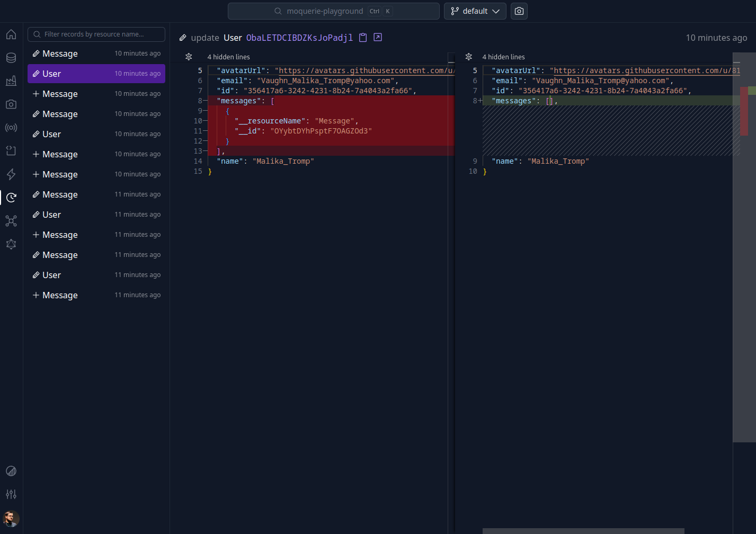The height and width of the screenshot is (534, 756).
Task: Select the History clock sidebar icon
Action: [11, 198]
